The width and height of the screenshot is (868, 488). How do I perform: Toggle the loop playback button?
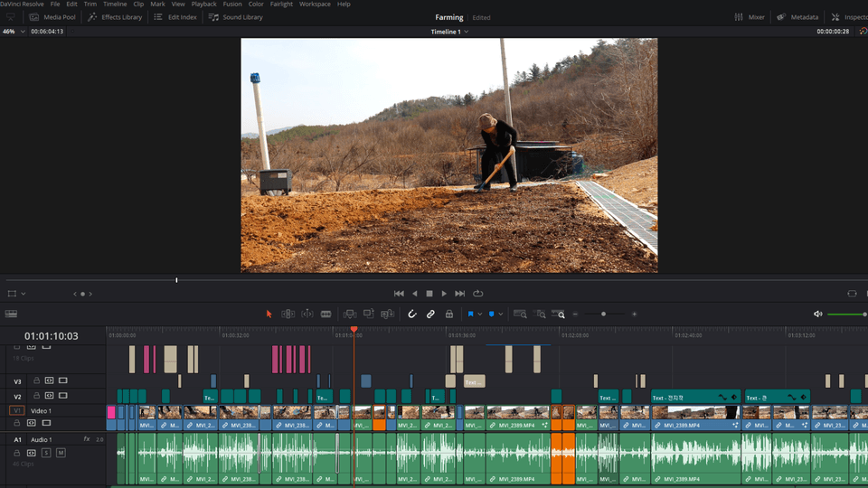tap(477, 294)
